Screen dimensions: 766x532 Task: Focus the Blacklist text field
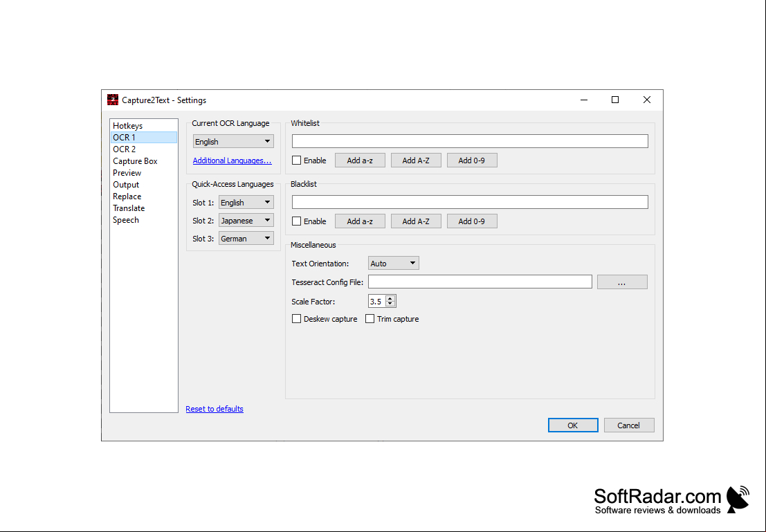click(470, 202)
